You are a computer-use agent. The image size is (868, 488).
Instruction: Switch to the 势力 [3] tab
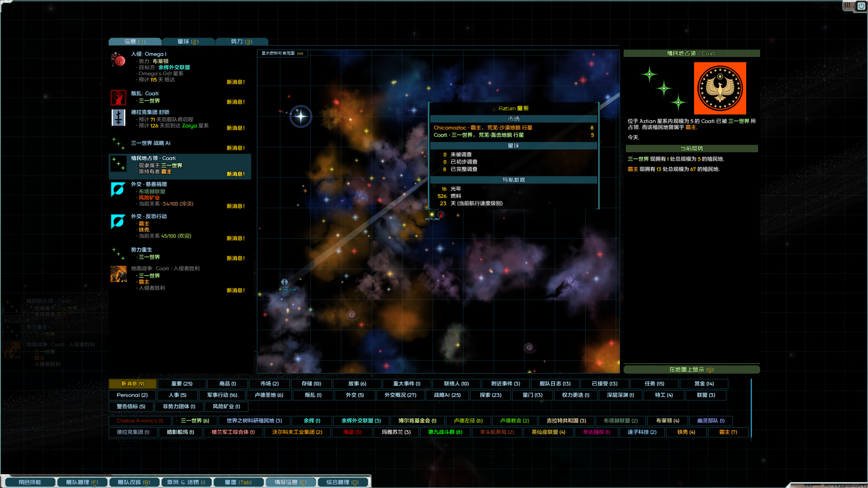pos(242,41)
